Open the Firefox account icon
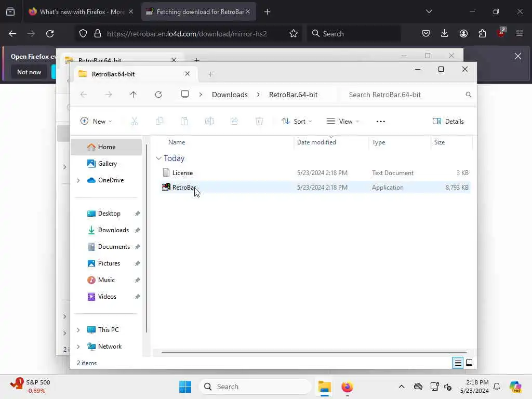Image resolution: width=532 pixels, height=399 pixels. 463,33
